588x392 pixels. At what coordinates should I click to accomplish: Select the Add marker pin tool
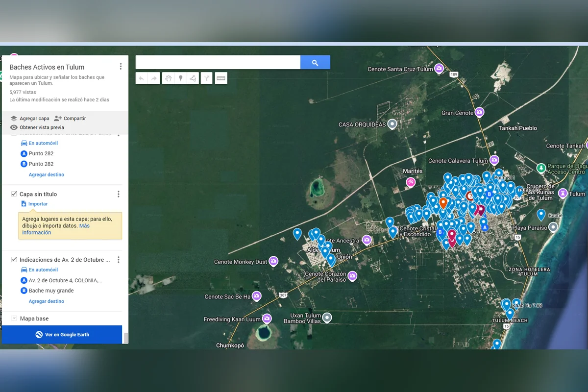(180, 78)
